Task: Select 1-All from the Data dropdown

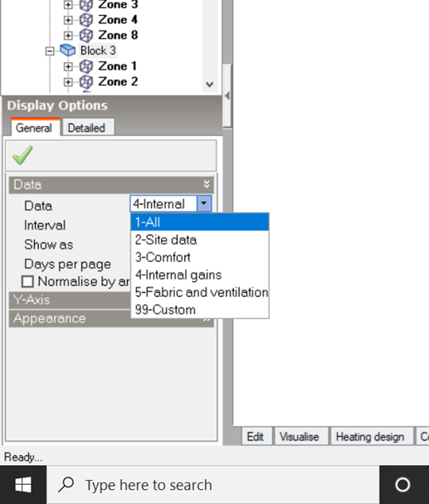Action: click(x=200, y=222)
